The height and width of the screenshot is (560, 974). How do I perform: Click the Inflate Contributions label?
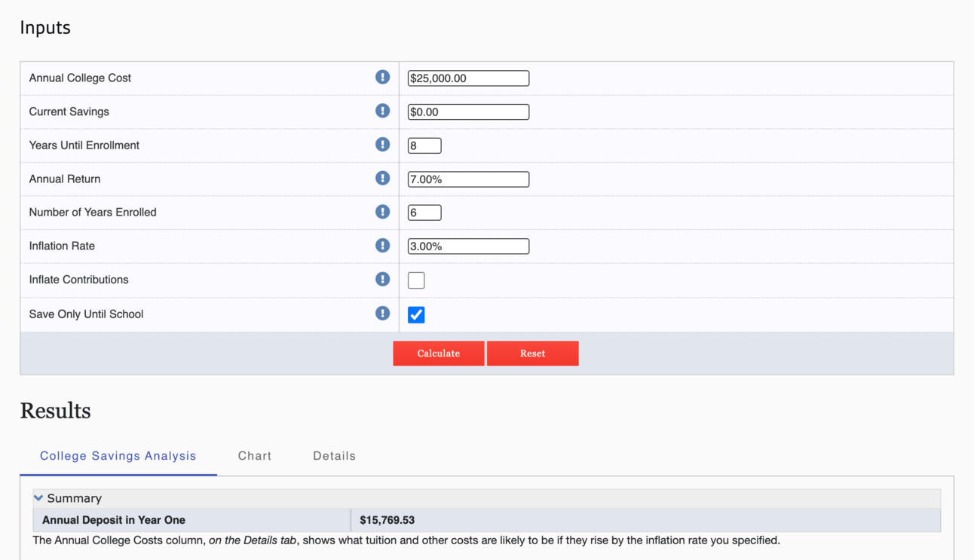pos(78,280)
